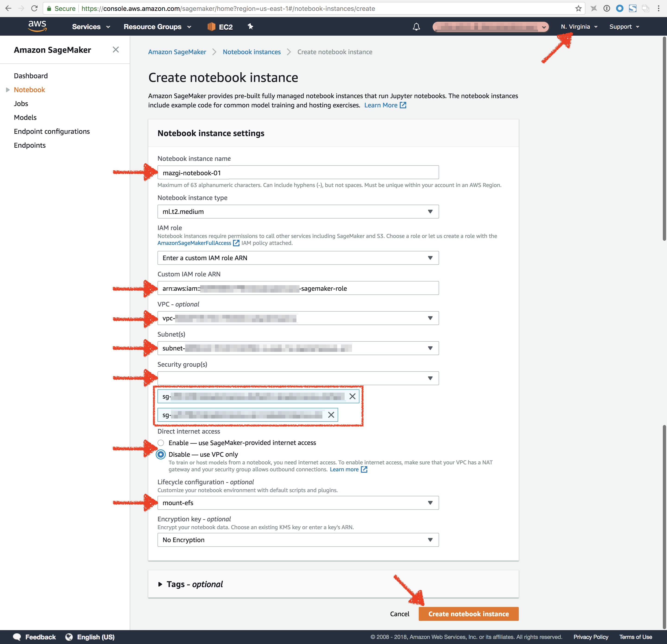Remove the second security group tag

click(331, 415)
